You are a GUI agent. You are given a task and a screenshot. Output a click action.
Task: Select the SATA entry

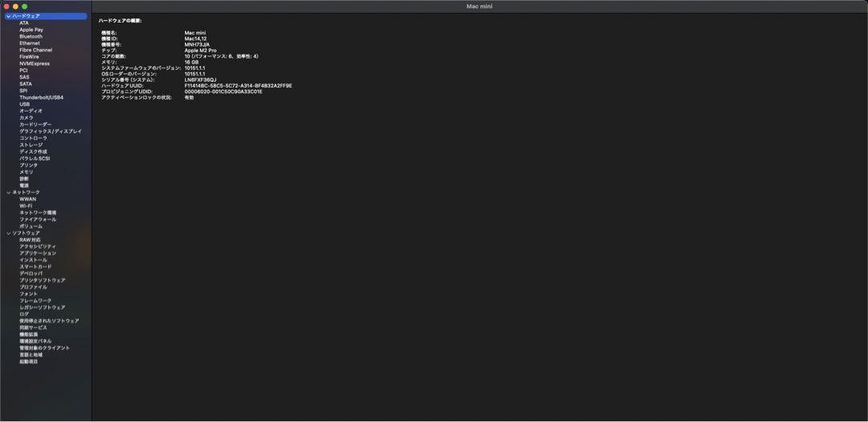tap(26, 84)
